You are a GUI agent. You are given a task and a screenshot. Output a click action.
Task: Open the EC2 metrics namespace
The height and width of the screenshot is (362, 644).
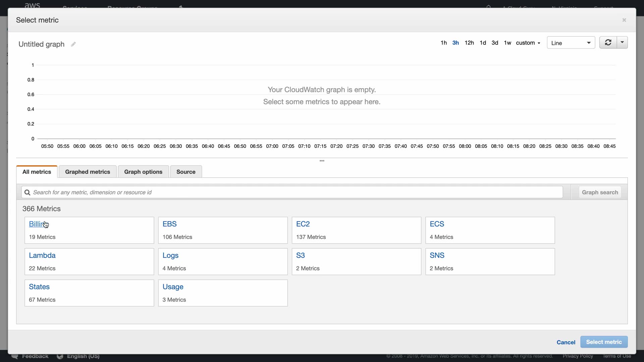(303, 224)
